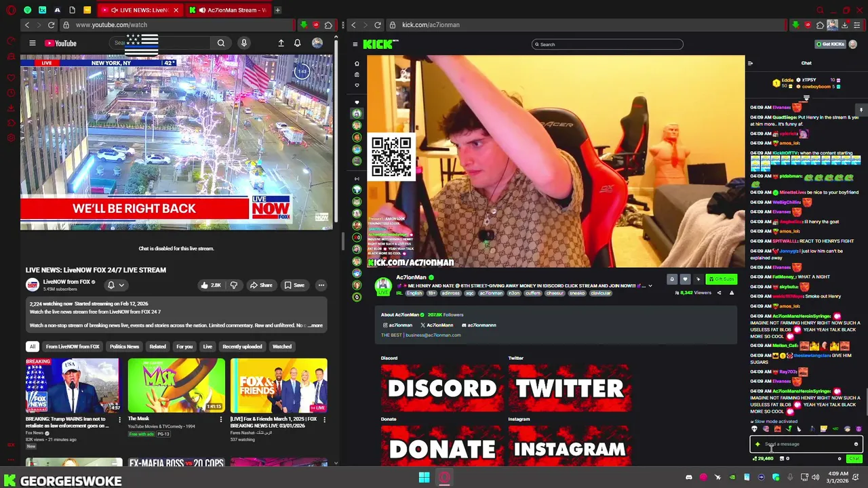Reload the YouTube page
868x488 pixels.
click(51, 25)
